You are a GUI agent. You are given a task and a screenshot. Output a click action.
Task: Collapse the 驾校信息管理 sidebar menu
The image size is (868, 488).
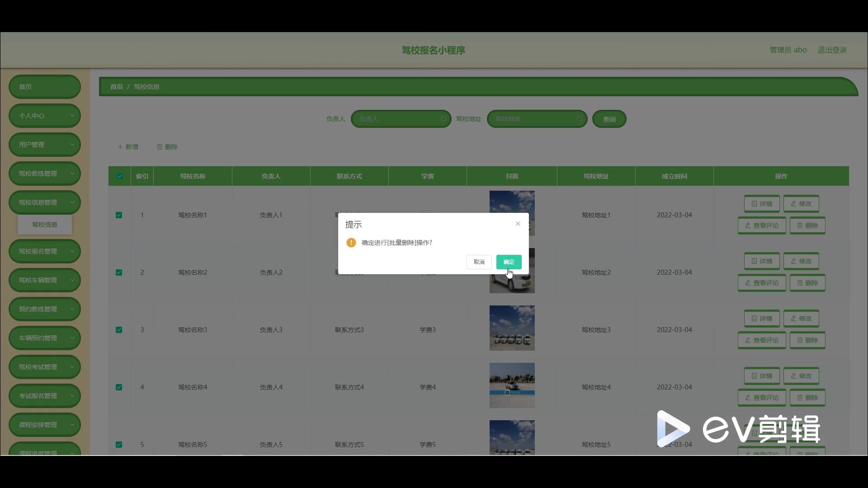click(45, 202)
